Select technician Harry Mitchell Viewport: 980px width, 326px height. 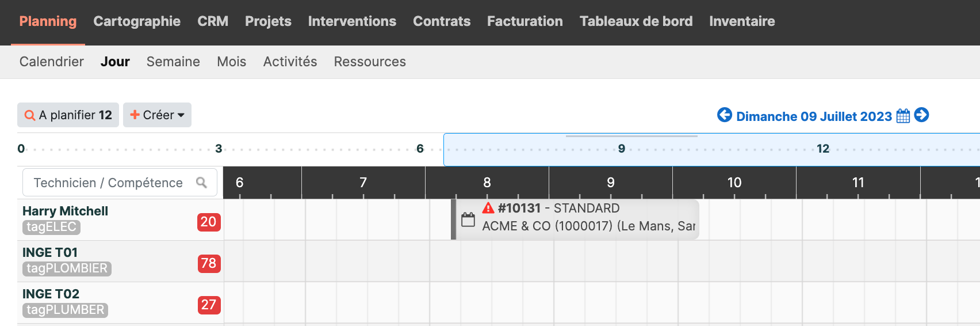65,211
